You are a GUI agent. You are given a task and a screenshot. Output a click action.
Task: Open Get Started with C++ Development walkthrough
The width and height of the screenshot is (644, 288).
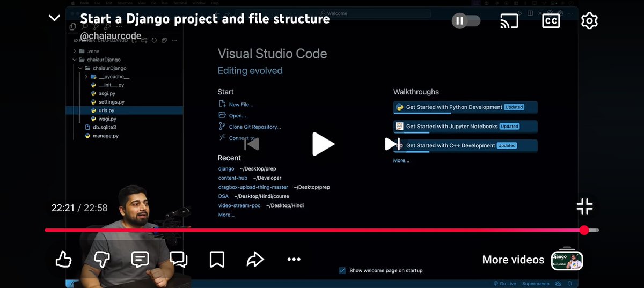[x=465, y=146]
